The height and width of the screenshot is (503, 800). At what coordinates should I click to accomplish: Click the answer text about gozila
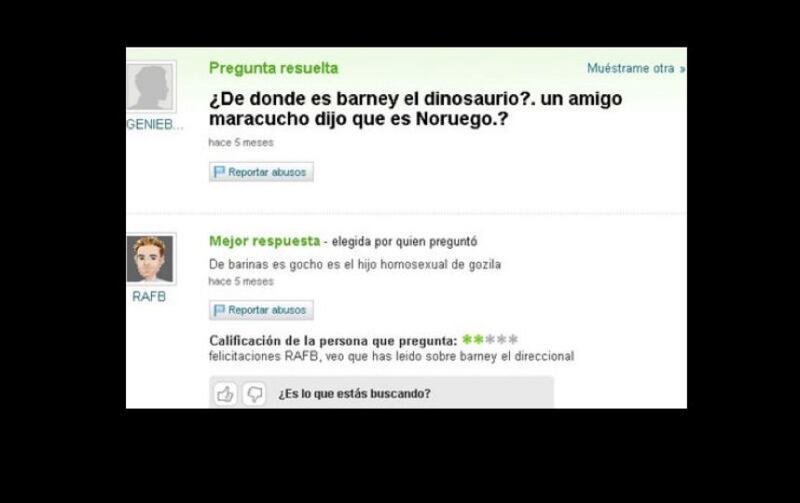355,264
